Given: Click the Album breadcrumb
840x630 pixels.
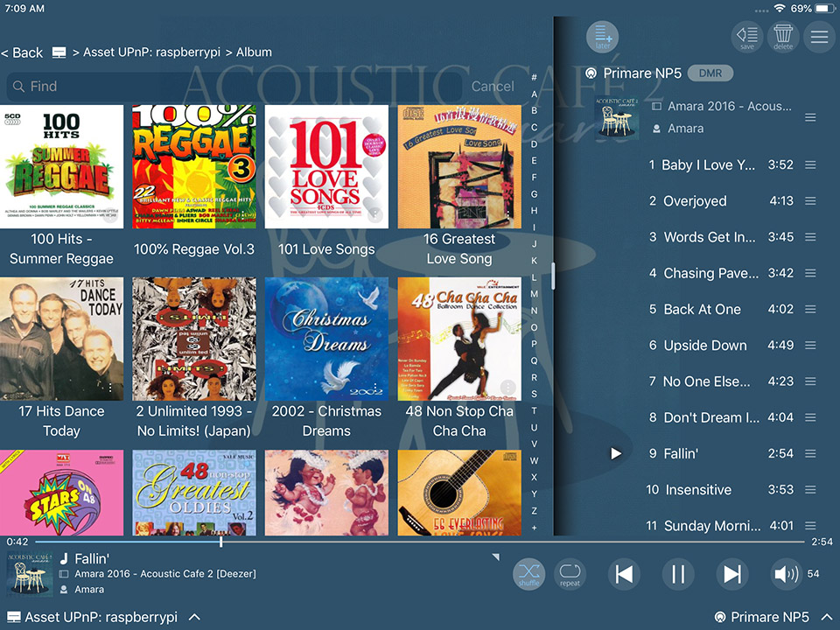Looking at the screenshot, I should tap(254, 52).
